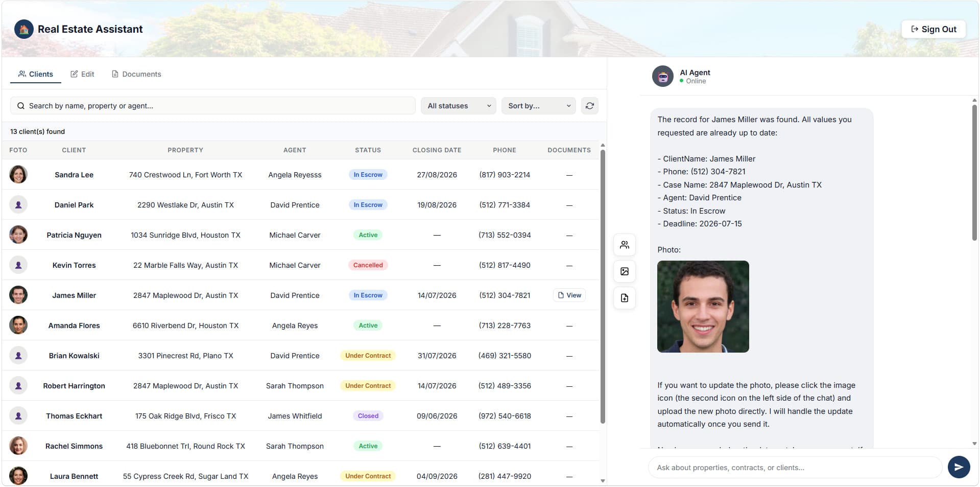Switch to the Documents tab
Screen dimensions: 980x487
pyautogui.click(x=136, y=74)
